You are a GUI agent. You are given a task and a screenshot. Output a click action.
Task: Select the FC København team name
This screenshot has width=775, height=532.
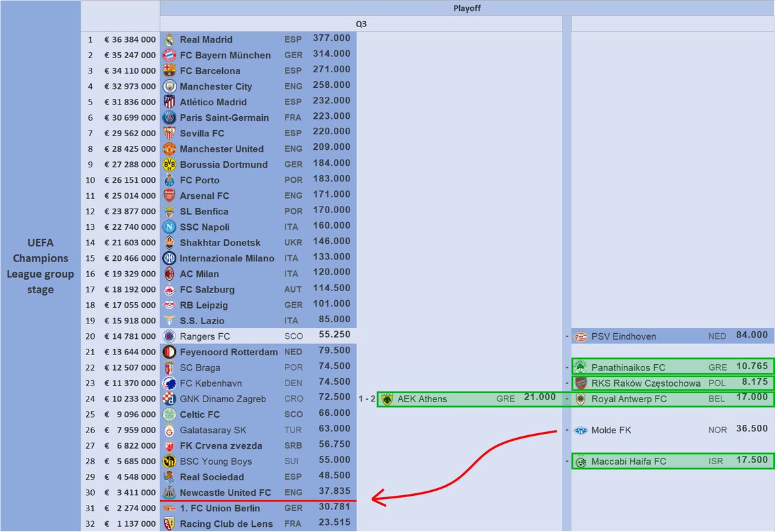coord(211,383)
